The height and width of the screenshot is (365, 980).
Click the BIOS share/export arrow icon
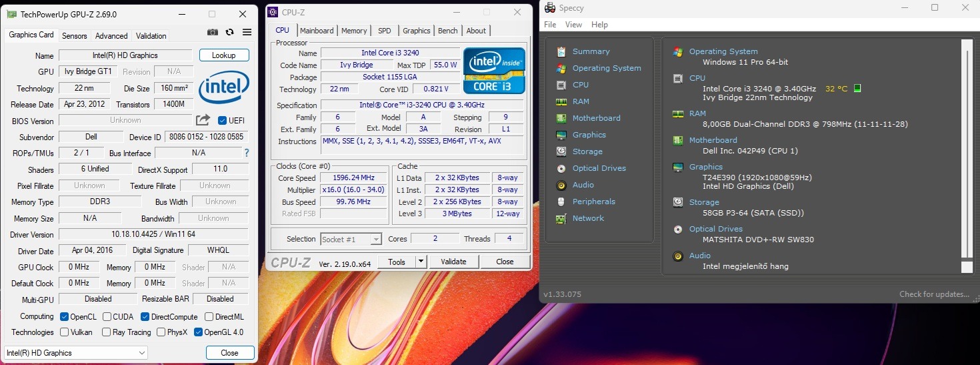point(203,120)
